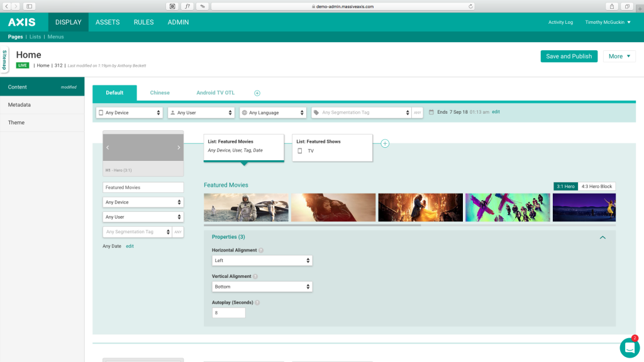Open the ASSETS menu in top navigation
The width and height of the screenshot is (644, 362).
click(x=108, y=22)
